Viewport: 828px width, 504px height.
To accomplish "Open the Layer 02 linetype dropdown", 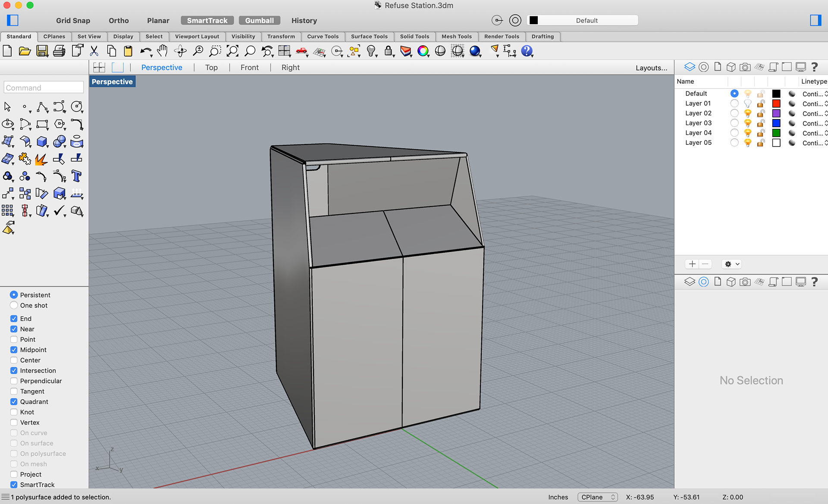I will (815, 113).
